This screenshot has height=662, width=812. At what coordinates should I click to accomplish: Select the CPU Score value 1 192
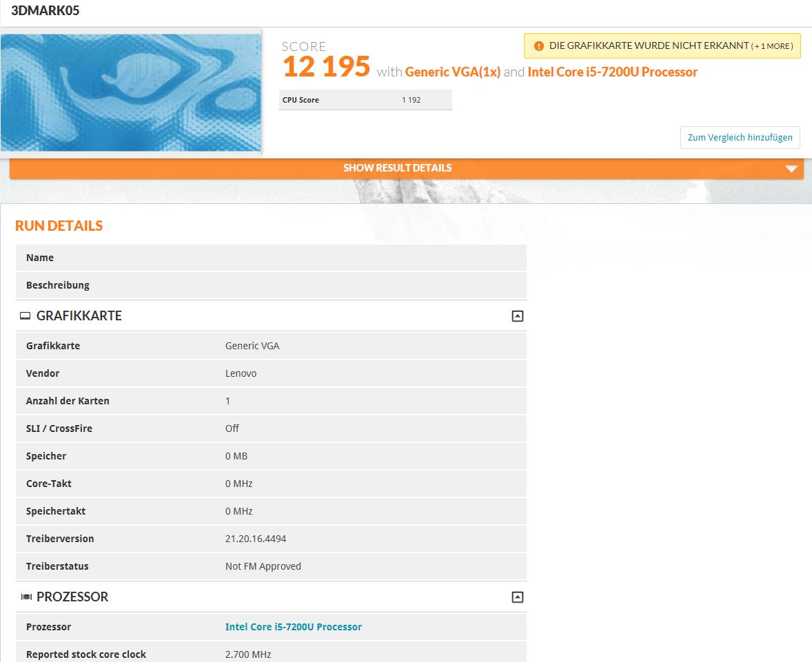pos(412,100)
